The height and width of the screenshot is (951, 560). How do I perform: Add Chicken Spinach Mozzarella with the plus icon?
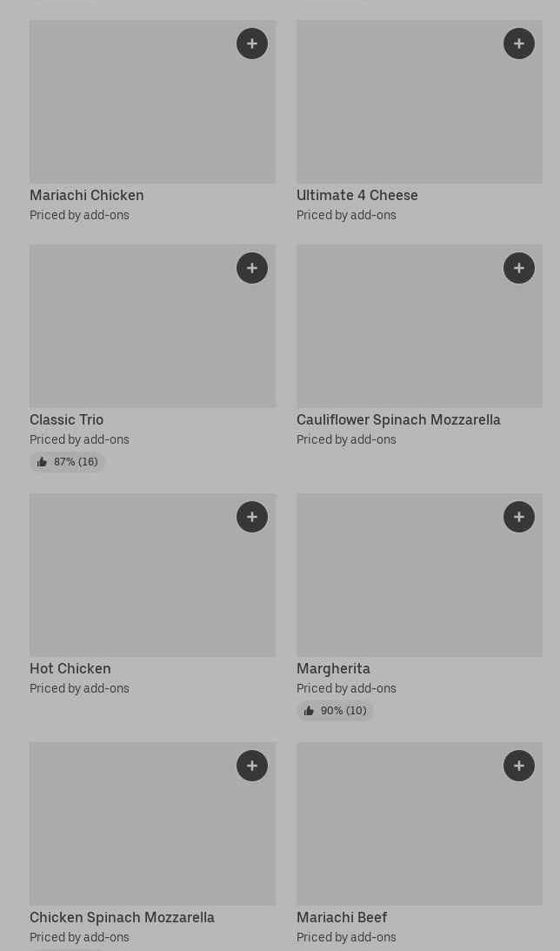click(x=252, y=766)
